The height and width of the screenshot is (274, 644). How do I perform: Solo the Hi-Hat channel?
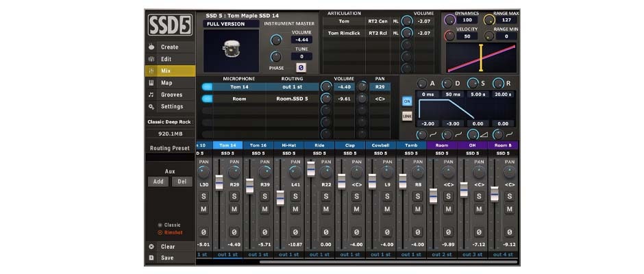[x=296, y=197]
